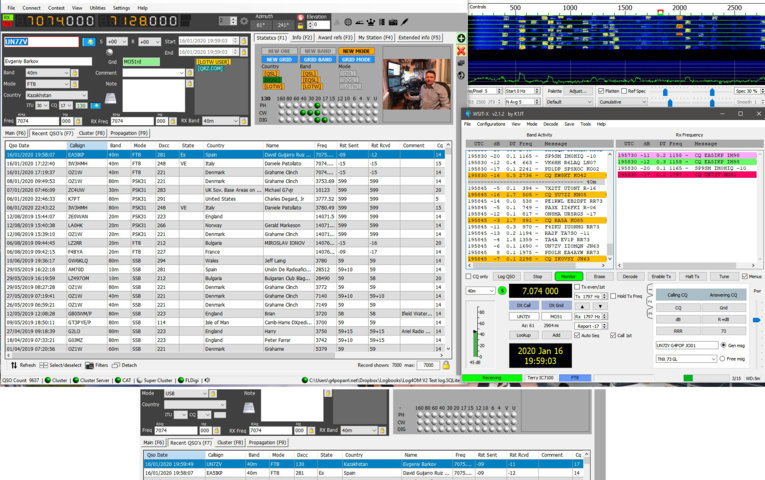
Task: Toggle Hold Tx Freq checkbox
Action: click(613, 296)
